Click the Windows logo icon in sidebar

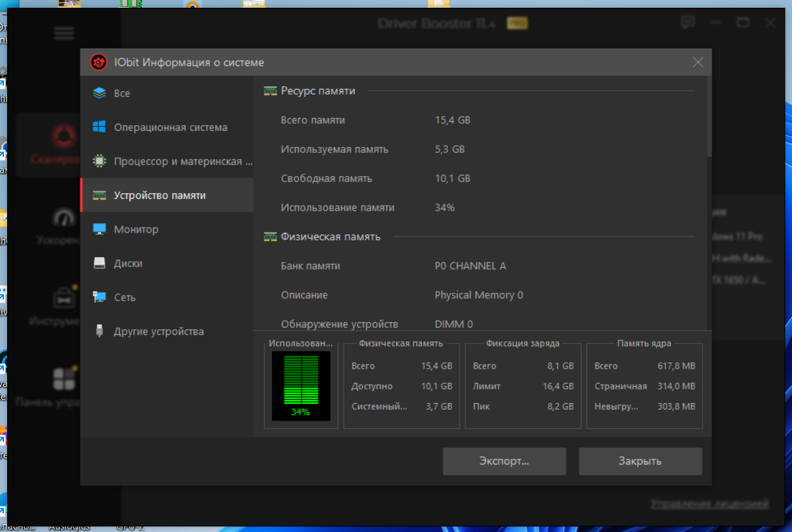(99, 127)
